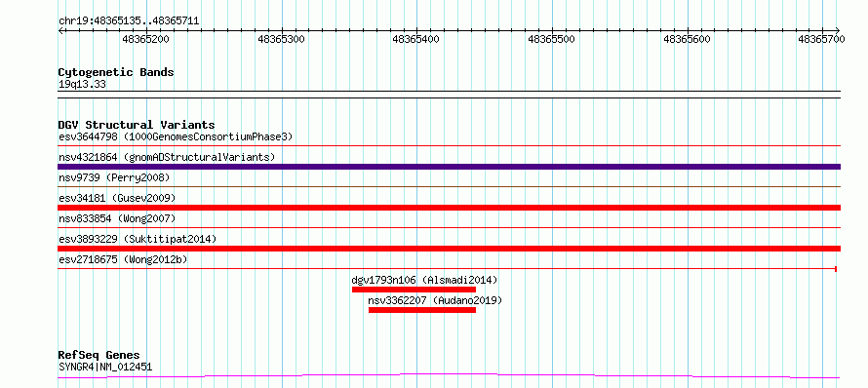Click the esv2718675 (Wong2012b) label
The height and width of the screenshot is (388, 868).
122,259
